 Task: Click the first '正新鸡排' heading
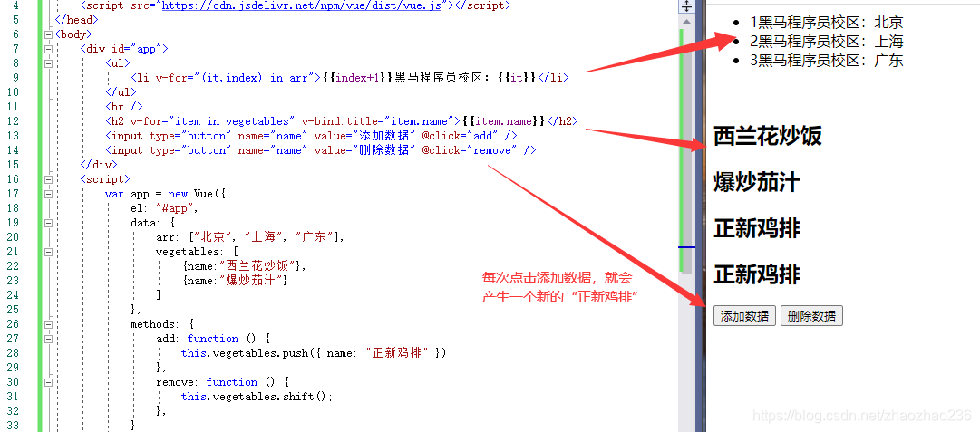point(757,228)
